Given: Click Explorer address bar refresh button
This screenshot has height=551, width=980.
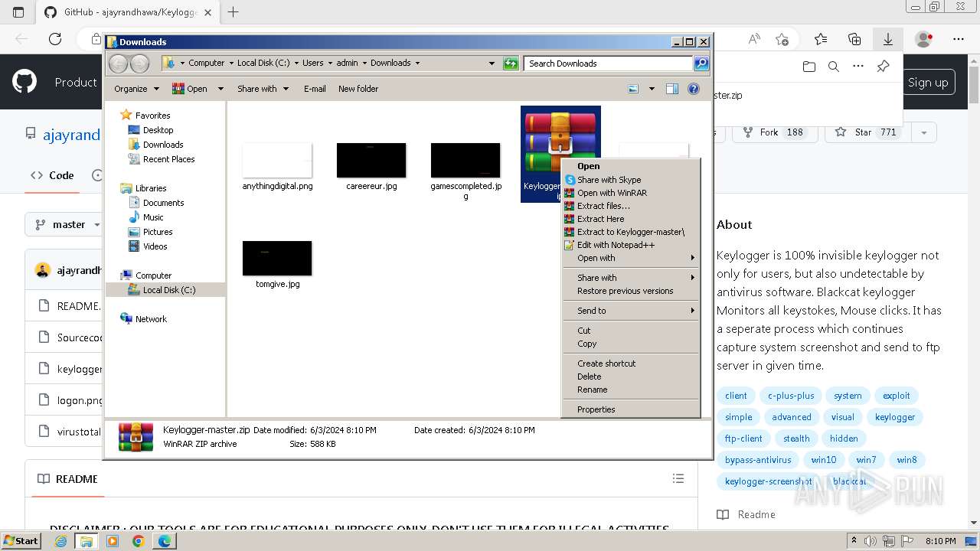Looking at the screenshot, I should [511, 64].
